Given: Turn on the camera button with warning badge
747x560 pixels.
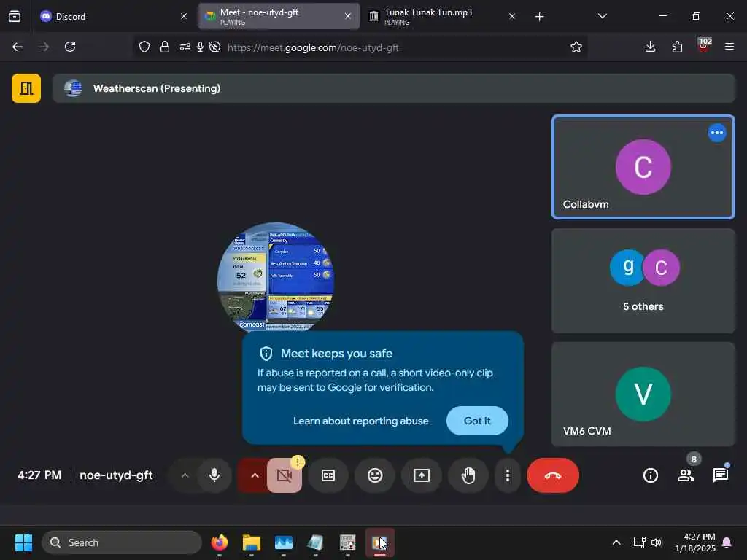Looking at the screenshot, I should tap(285, 475).
